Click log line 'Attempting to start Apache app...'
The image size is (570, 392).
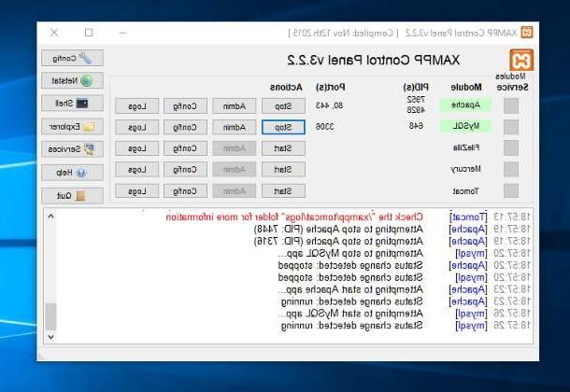click(350, 289)
